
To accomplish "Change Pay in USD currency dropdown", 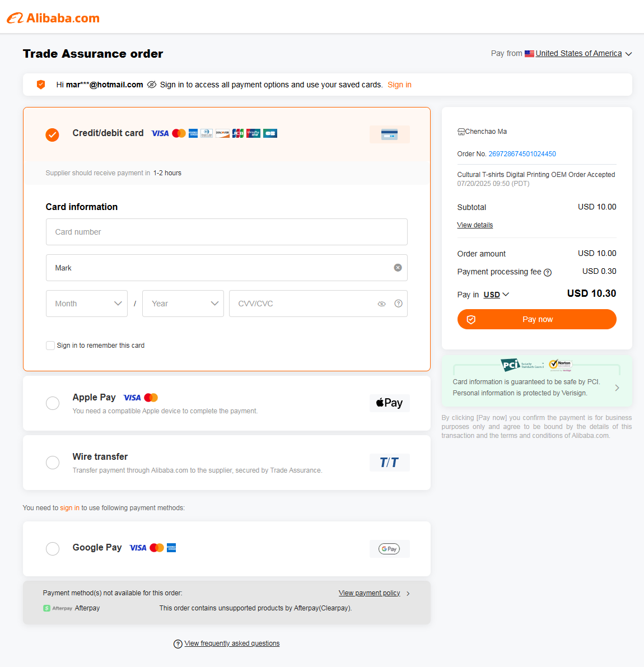I will 496,295.
